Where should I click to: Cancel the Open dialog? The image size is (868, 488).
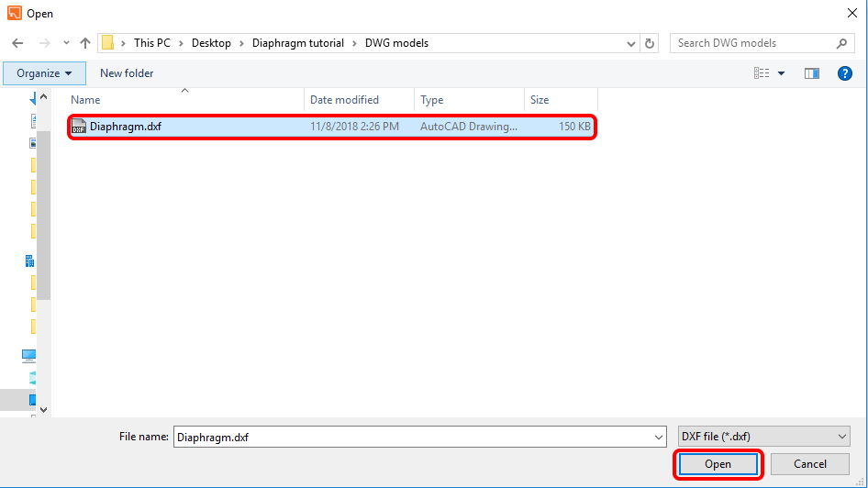coord(810,464)
